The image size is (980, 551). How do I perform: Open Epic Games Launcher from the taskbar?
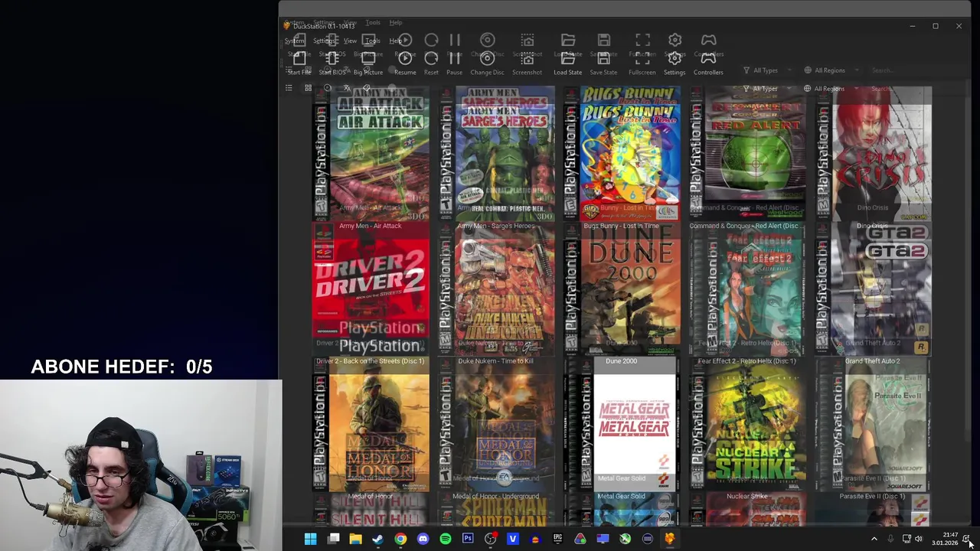pos(557,539)
